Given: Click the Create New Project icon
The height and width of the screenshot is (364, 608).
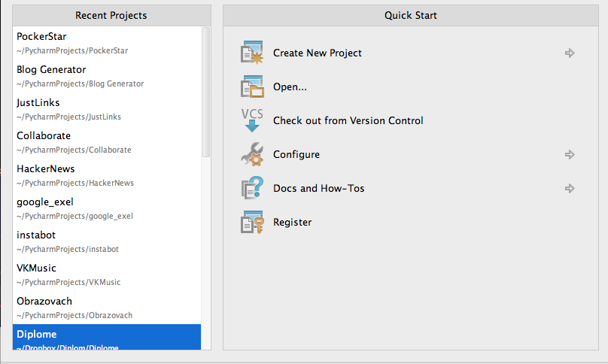Looking at the screenshot, I should coord(252,53).
